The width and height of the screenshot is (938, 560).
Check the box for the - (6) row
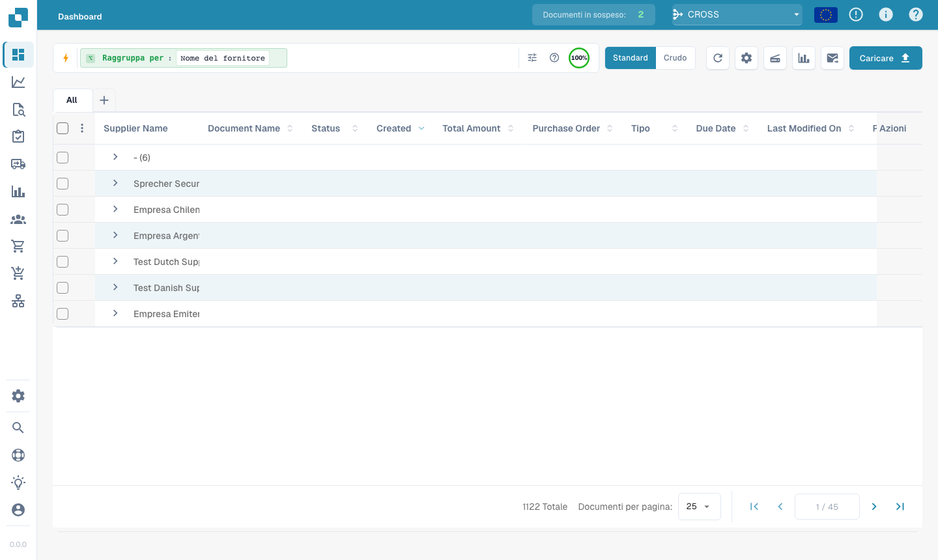(x=63, y=158)
